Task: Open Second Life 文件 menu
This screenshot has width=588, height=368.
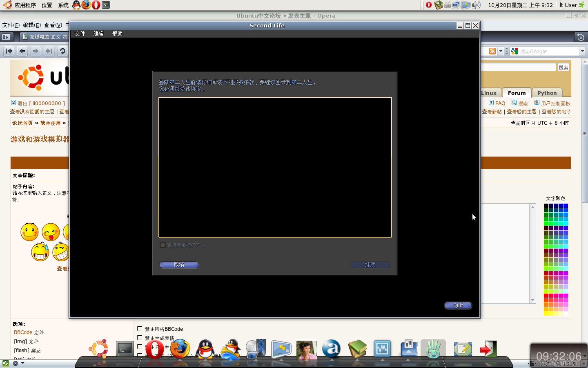Action: pos(80,34)
